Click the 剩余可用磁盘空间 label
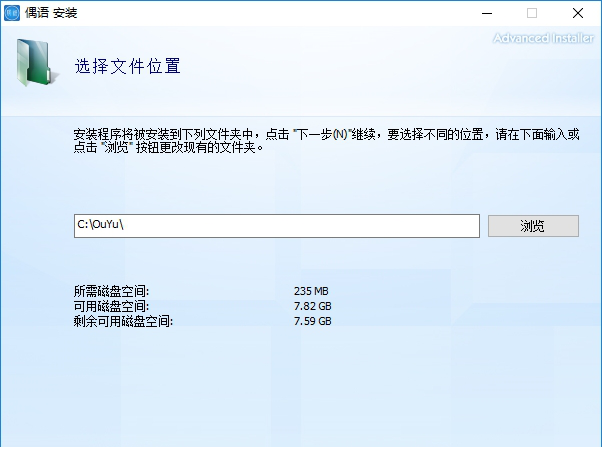 coord(123,321)
